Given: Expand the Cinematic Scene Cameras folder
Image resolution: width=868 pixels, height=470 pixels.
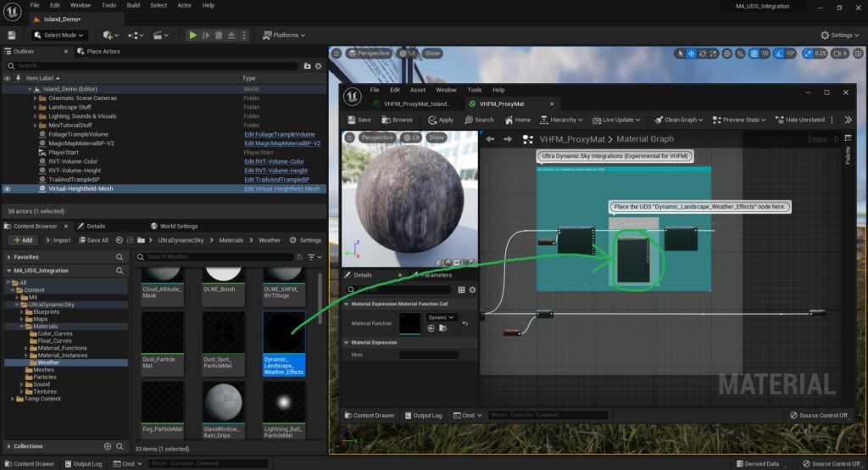Looking at the screenshot, I should [x=36, y=98].
